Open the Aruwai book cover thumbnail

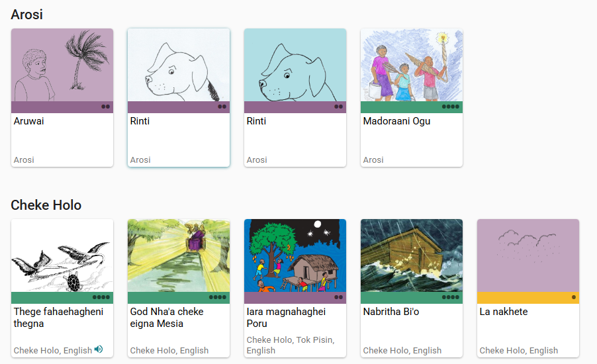tap(62, 65)
